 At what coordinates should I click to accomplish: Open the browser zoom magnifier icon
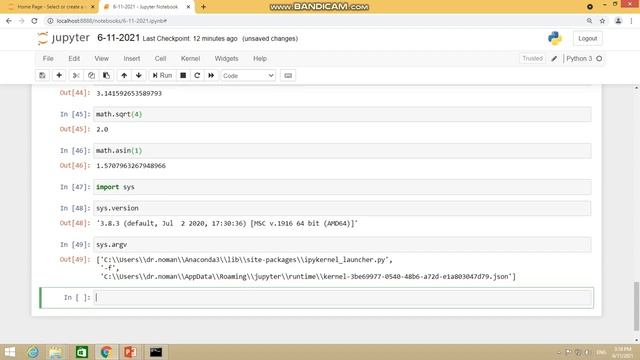pos(589,21)
